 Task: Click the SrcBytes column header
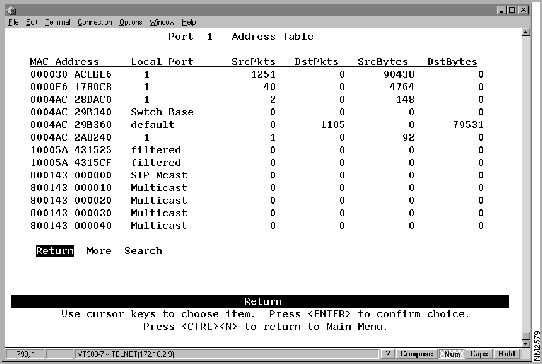point(382,62)
